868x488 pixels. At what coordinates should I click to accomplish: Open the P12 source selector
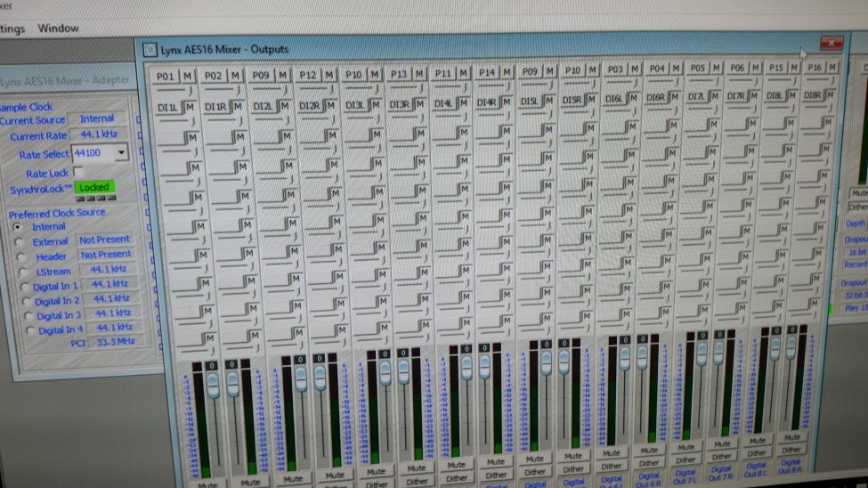click(307, 75)
